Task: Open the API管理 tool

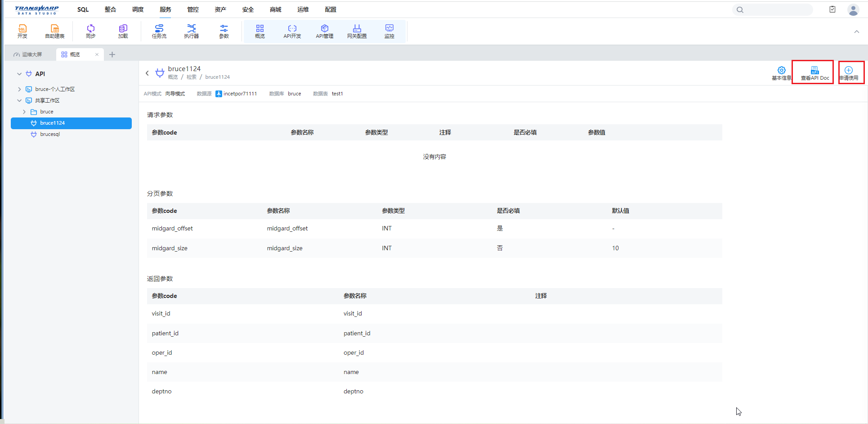Action: pyautogui.click(x=325, y=31)
